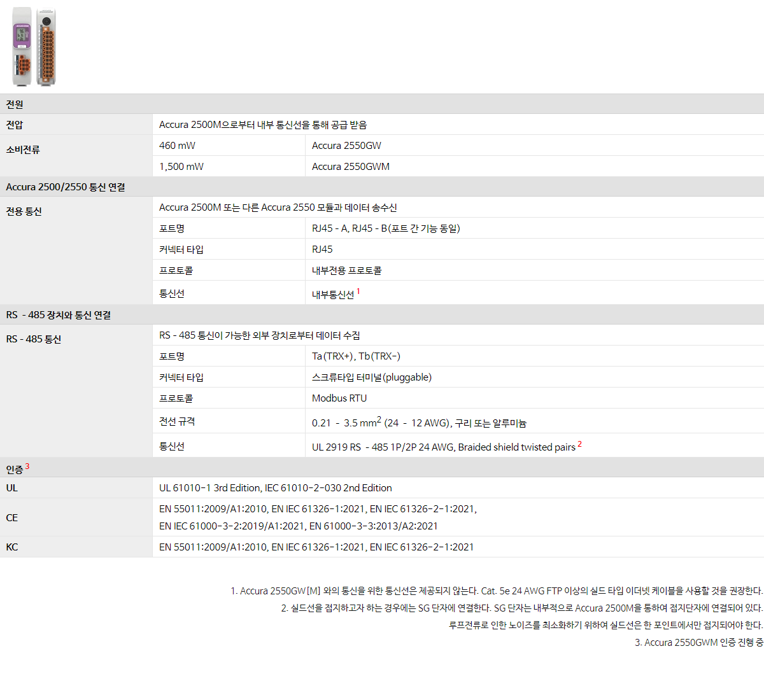This screenshot has height=700, width=764.
Task: Click the footnote line about 루프전류 noise
Action: click(x=606, y=626)
